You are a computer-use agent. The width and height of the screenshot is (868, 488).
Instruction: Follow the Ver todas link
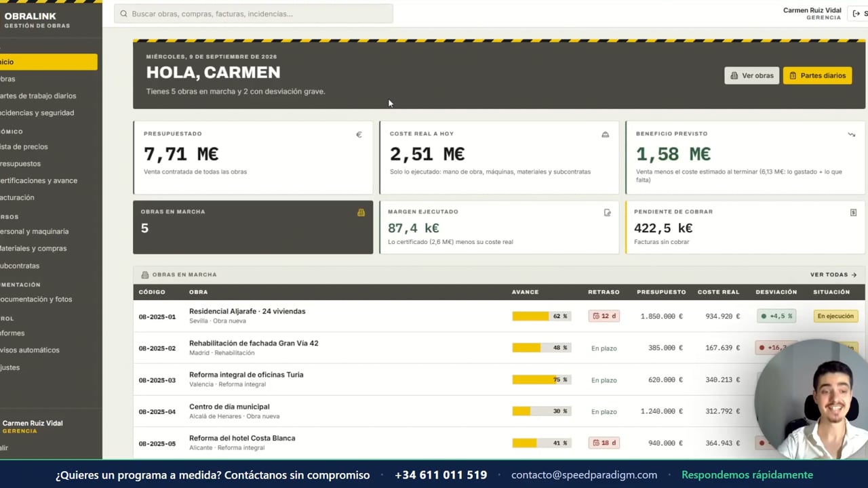(833, 274)
